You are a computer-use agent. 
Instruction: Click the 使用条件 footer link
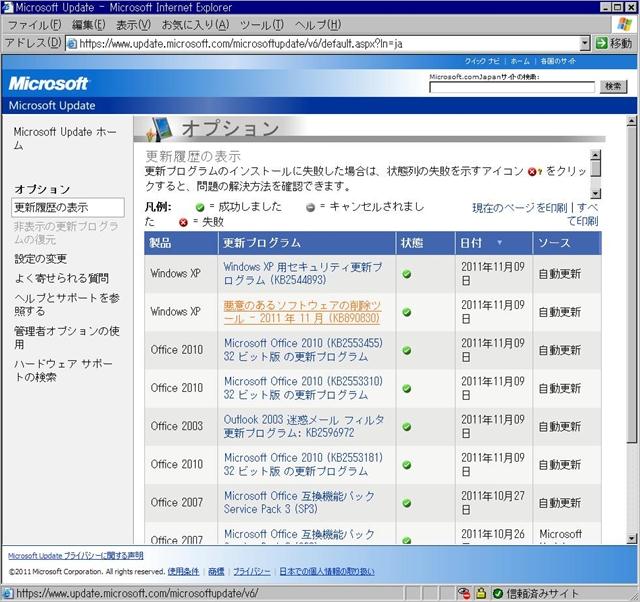tap(183, 571)
